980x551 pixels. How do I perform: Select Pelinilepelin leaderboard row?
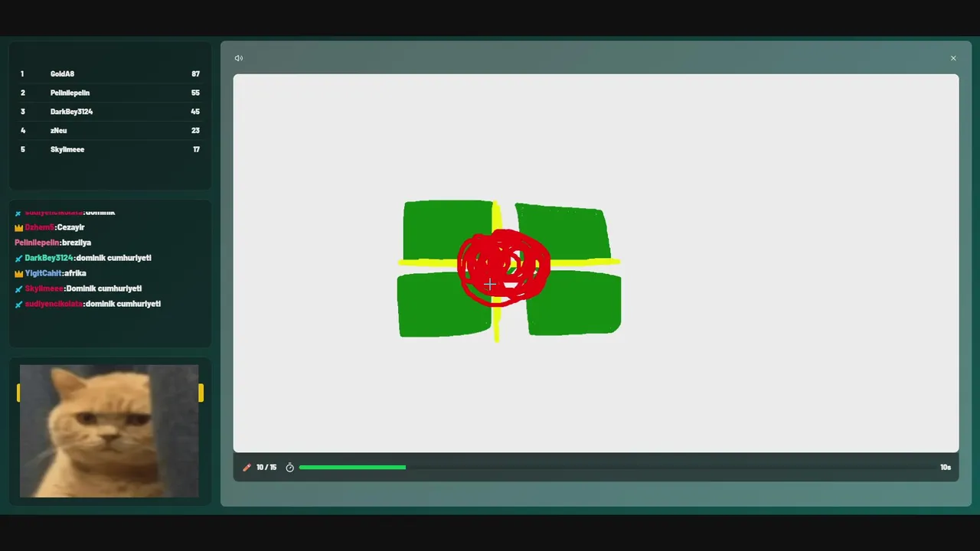[x=110, y=93]
